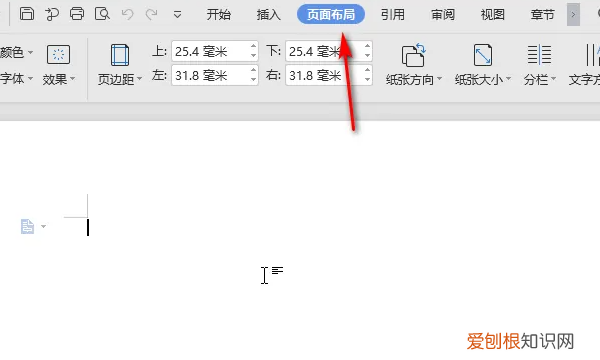Screen dimensions: 600x360
Task: Click the Print icon
Action: [x=77, y=14]
